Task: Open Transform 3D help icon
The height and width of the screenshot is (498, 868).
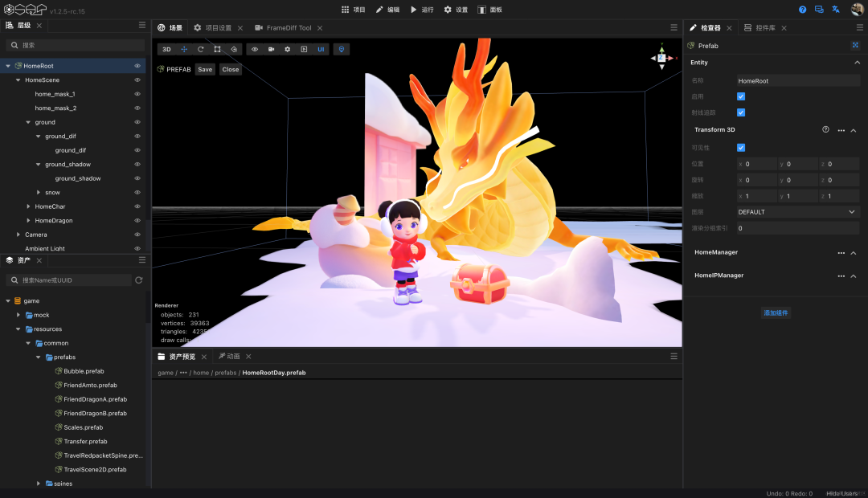Action: (825, 129)
